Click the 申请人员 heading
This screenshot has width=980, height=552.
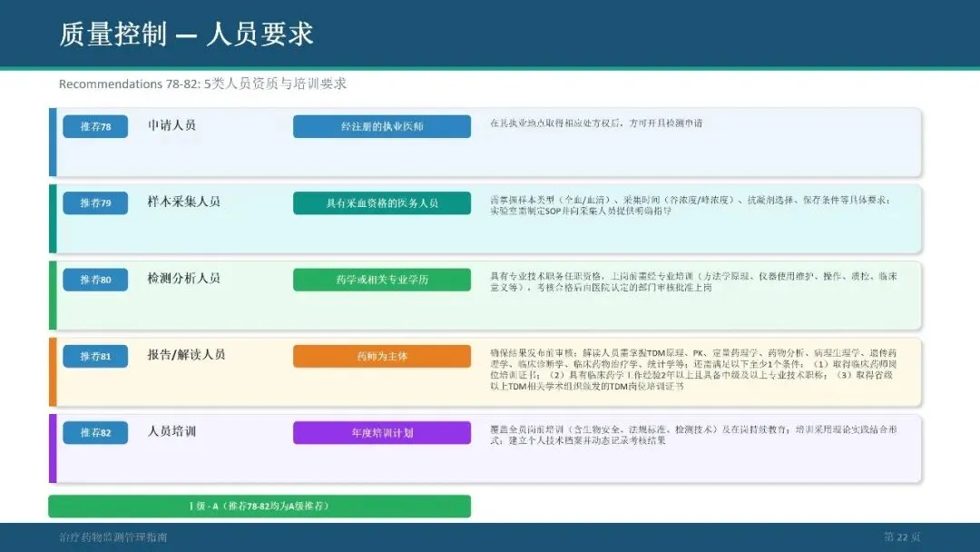click(171, 125)
